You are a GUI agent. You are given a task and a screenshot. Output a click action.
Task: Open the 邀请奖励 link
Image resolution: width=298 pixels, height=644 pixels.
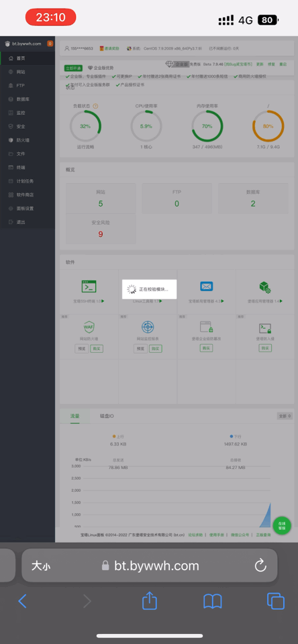tap(109, 48)
